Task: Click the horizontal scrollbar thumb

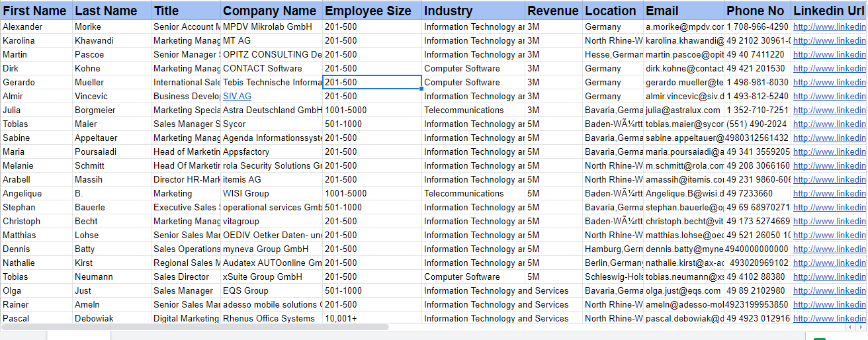Action: [195, 327]
